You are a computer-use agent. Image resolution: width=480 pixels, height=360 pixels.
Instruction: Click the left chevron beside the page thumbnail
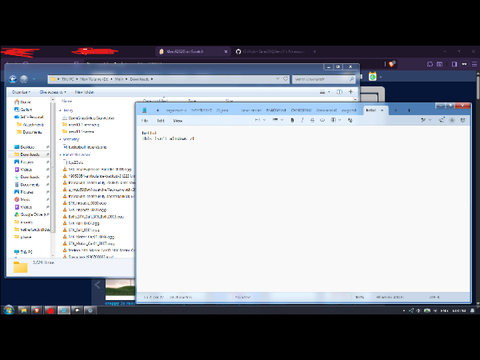97,285
